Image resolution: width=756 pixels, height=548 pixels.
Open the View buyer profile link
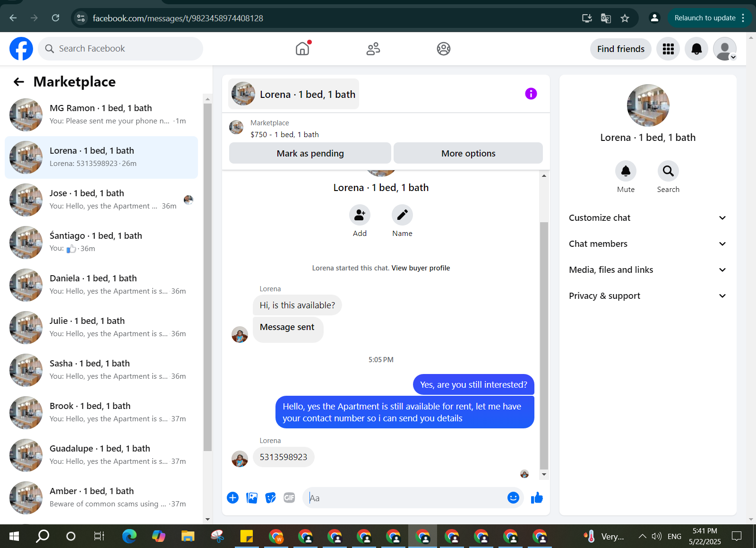coord(421,268)
